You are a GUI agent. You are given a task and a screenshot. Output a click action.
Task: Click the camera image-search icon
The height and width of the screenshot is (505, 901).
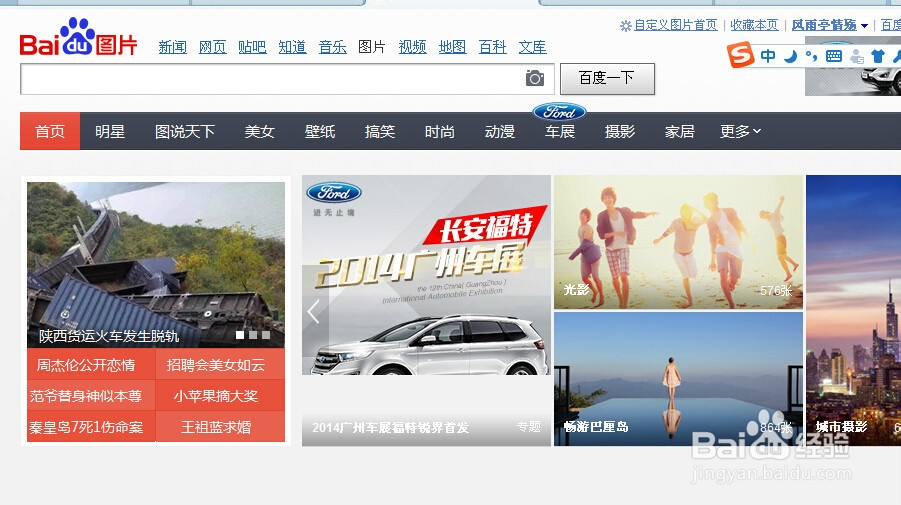534,78
